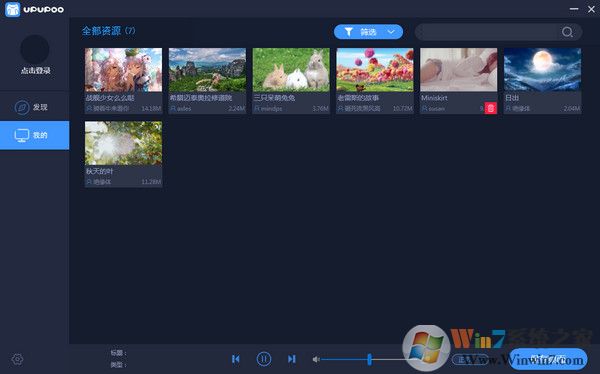Image resolution: width=600 pixels, height=374 pixels.
Task: Close the upupoo window
Action: (591, 9)
